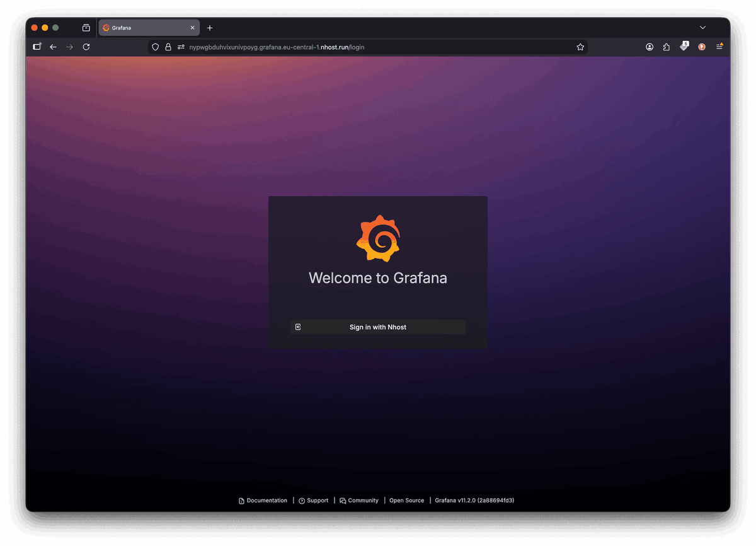Click the Welcome to Grafana heading
This screenshot has height=546, width=756.
coord(378,278)
